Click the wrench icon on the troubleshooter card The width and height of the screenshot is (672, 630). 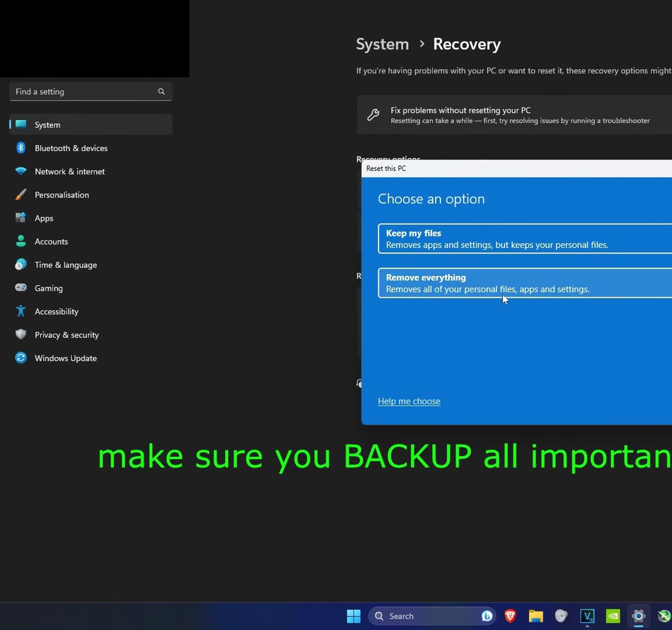[x=373, y=115]
